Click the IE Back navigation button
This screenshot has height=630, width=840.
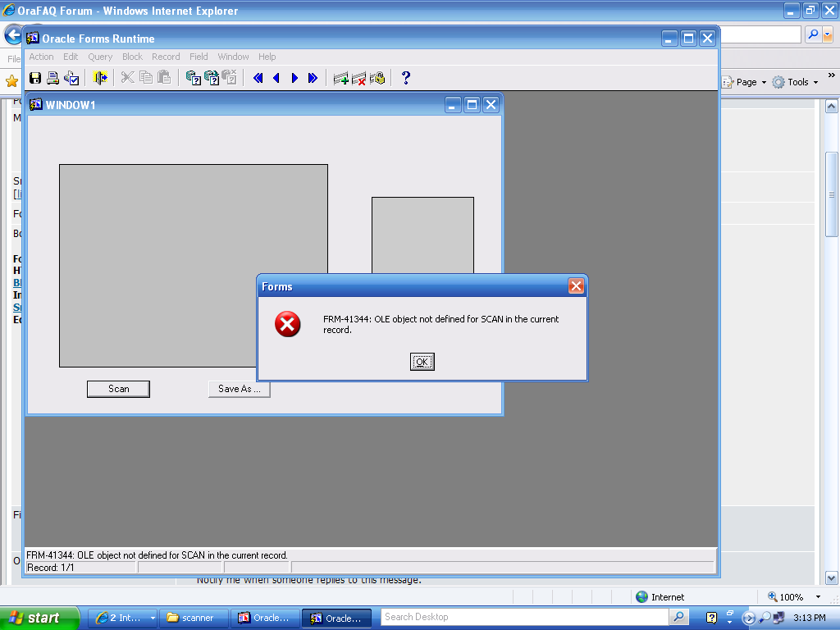[13, 34]
